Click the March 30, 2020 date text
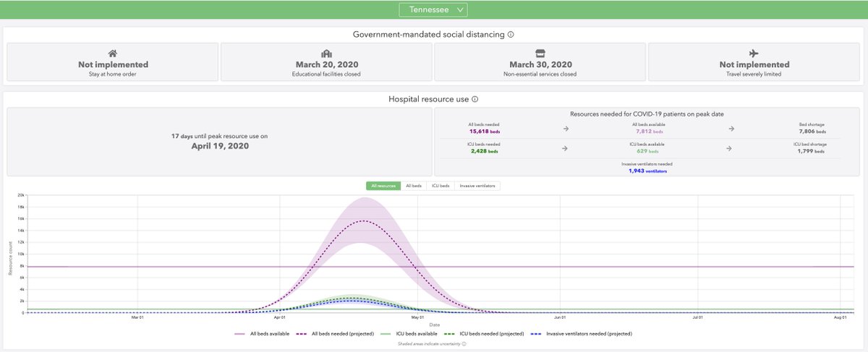This screenshot has width=868, height=352. (540, 64)
